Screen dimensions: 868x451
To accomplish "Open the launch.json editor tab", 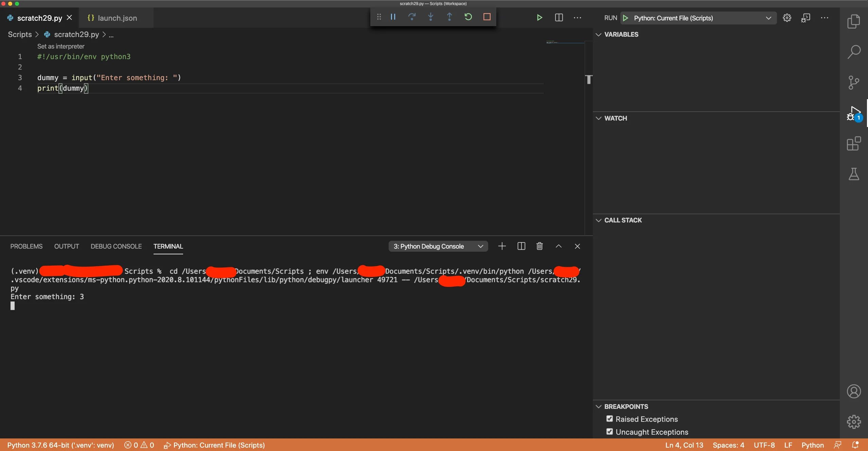I will tap(117, 18).
